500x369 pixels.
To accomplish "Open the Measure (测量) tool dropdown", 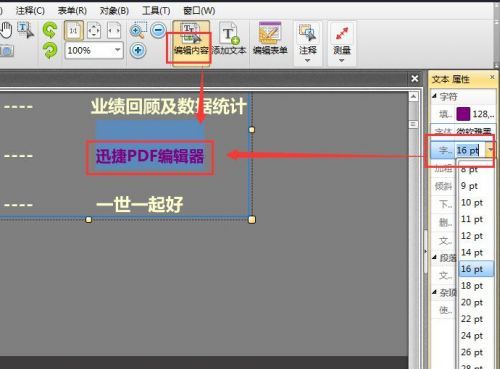I will point(342,43).
